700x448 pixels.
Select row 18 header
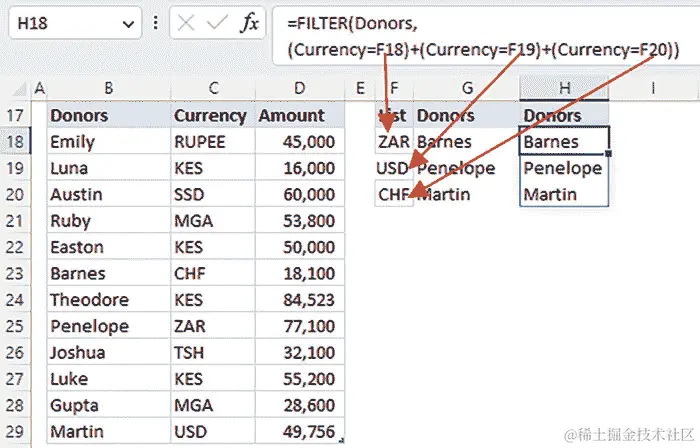(x=15, y=142)
